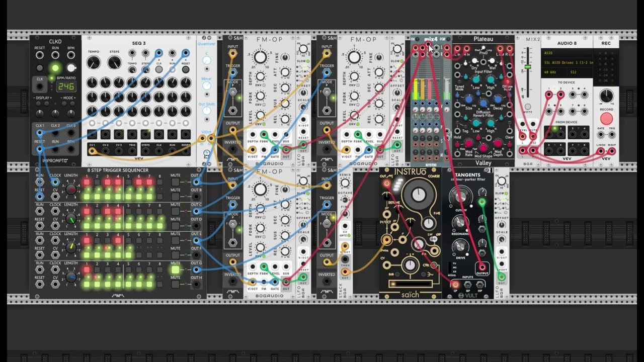Click the CLKD BPM/RATIO display showing 246
The image size is (644, 362).
pos(66,86)
